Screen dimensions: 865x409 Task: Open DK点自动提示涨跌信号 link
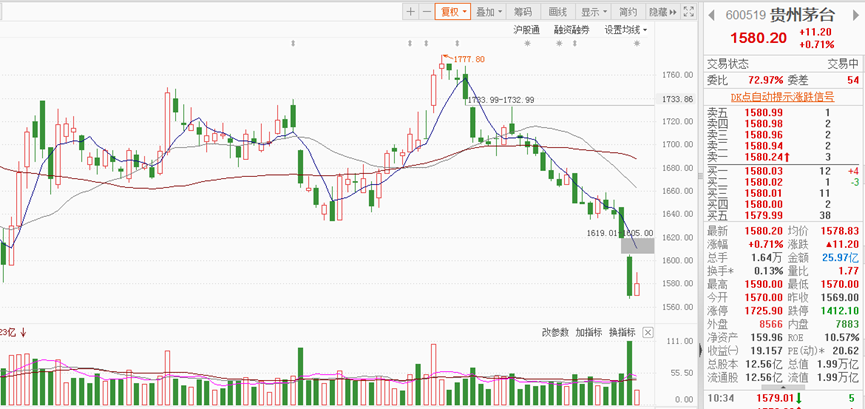tap(782, 97)
